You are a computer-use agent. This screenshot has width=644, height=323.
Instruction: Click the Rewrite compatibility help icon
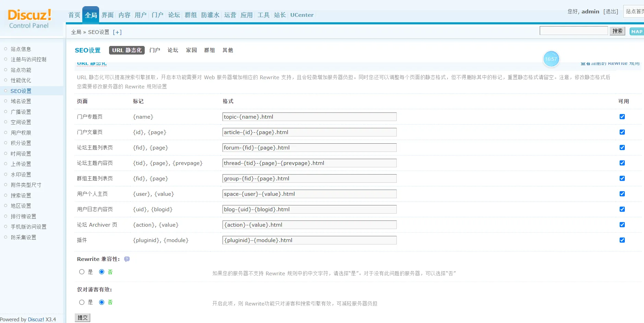(x=127, y=259)
